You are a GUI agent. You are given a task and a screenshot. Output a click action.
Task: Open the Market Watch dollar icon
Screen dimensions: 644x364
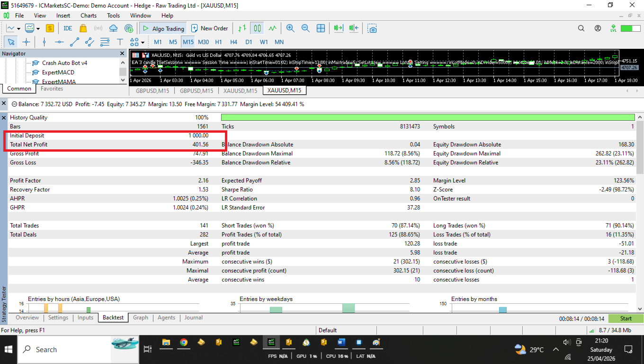tap(50, 28)
